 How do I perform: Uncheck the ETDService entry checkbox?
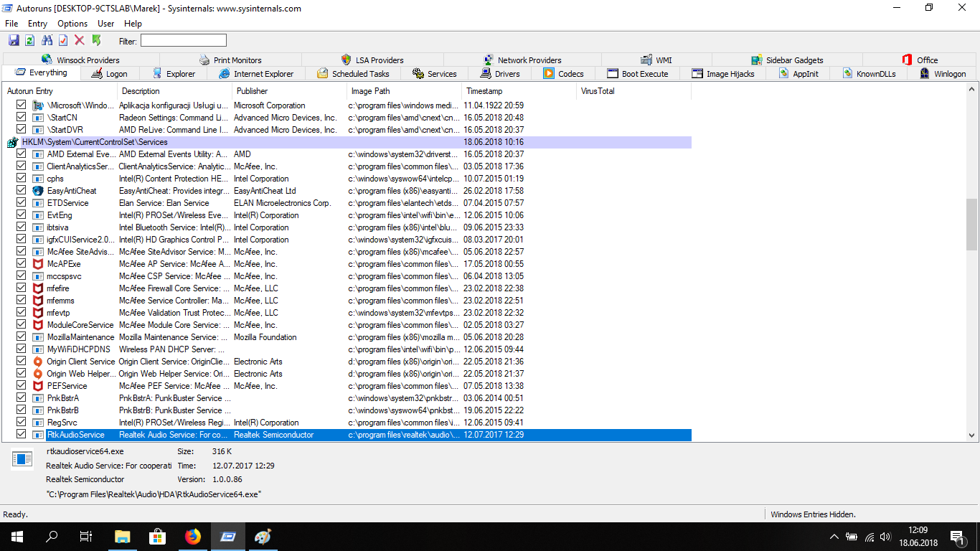(x=22, y=203)
